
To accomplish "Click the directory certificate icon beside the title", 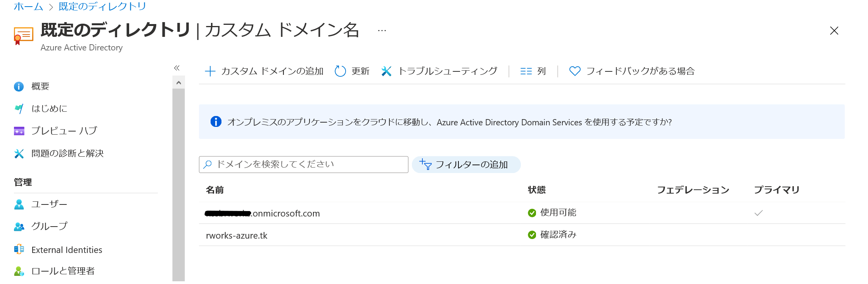I will tap(23, 36).
